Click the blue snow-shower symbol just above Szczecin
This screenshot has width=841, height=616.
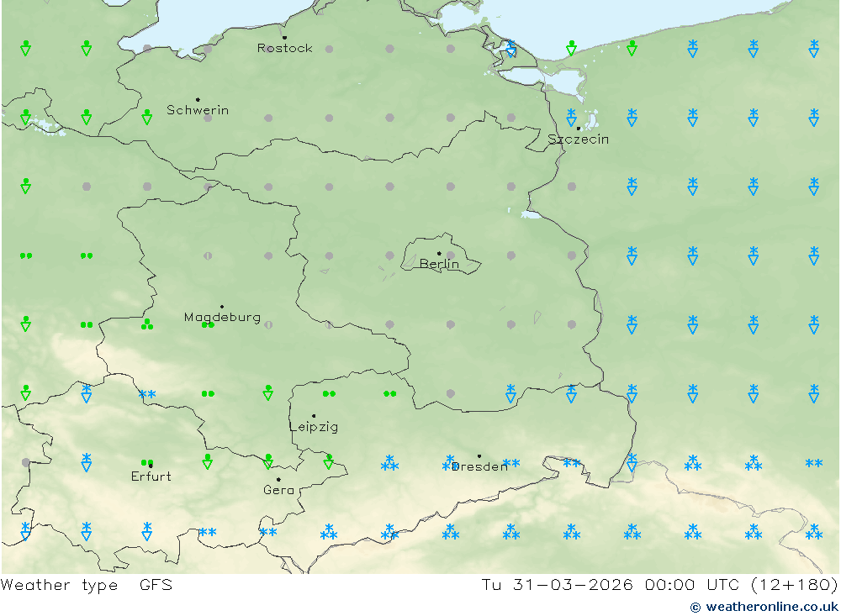point(572,118)
